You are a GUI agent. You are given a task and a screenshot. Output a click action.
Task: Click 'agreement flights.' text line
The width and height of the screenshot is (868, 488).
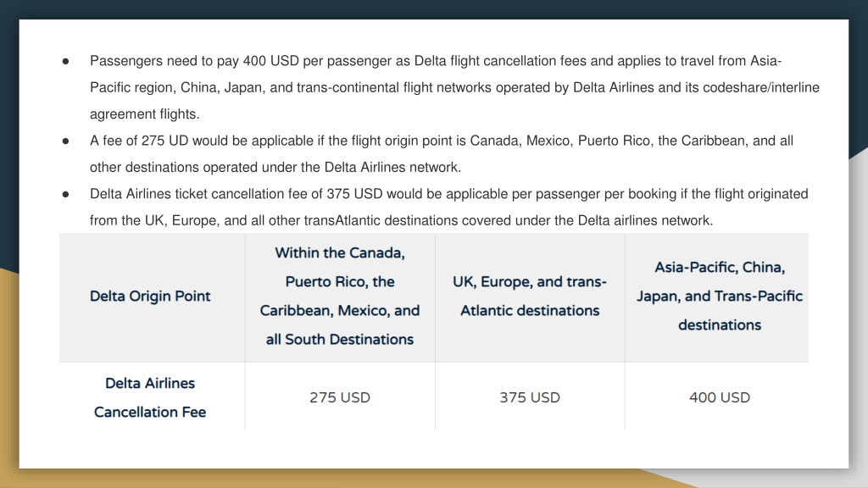(x=144, y=114)
